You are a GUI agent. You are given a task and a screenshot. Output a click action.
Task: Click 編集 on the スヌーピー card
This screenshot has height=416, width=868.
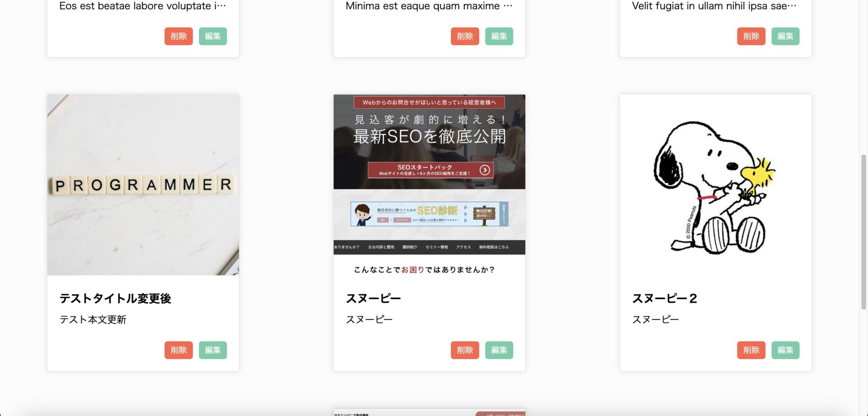click(x=499, y=350)
